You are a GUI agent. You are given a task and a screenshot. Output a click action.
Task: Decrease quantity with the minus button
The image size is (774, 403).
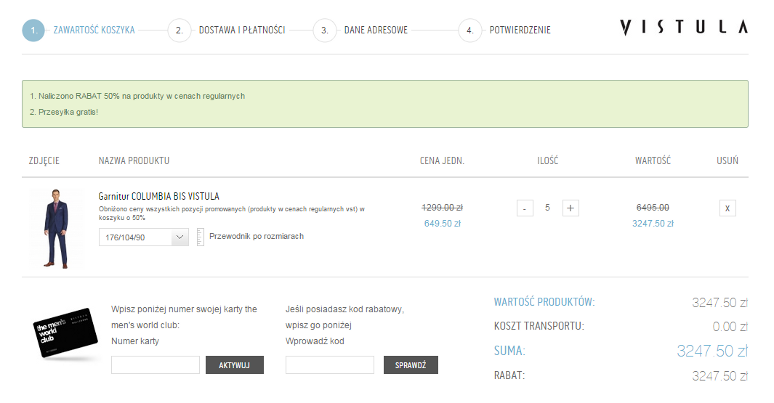tap(525, 208)
